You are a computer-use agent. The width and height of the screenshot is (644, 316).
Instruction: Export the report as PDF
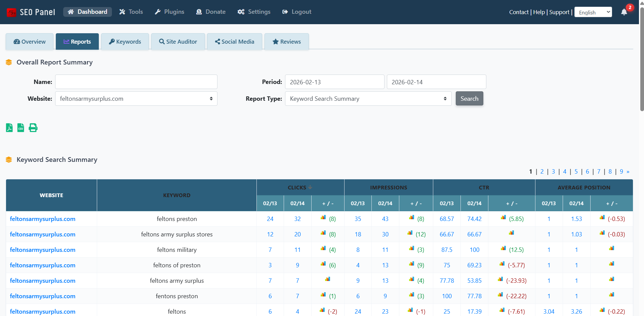coord(9,128)
